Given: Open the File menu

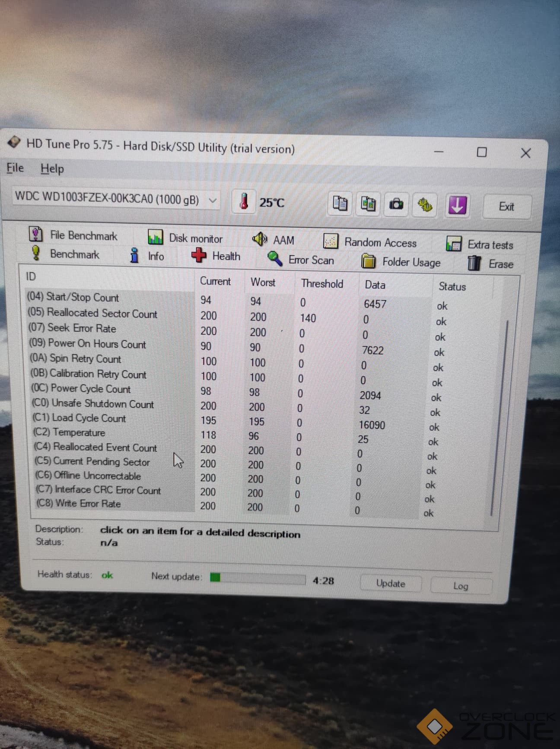Looking at the screenshot, I should point(15,168).
